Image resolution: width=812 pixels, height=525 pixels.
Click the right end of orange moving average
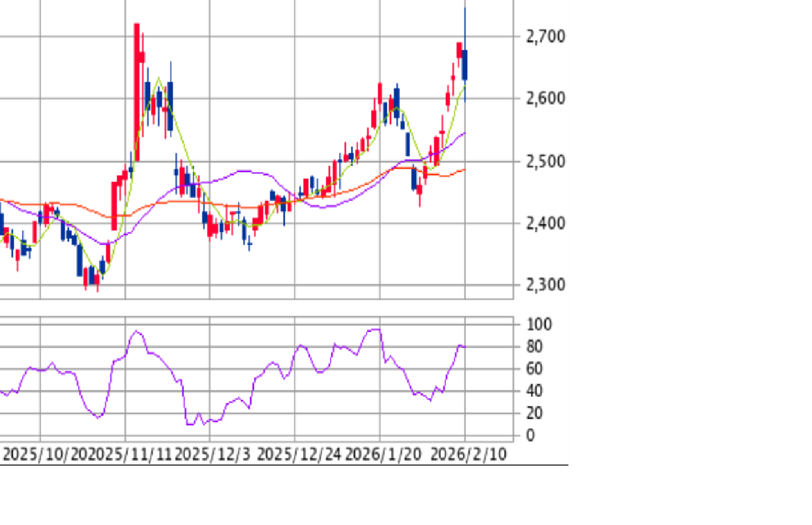(x=464, y=170)
